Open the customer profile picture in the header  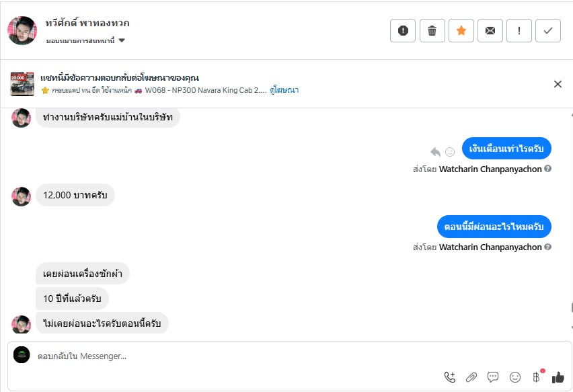[22, 30]
